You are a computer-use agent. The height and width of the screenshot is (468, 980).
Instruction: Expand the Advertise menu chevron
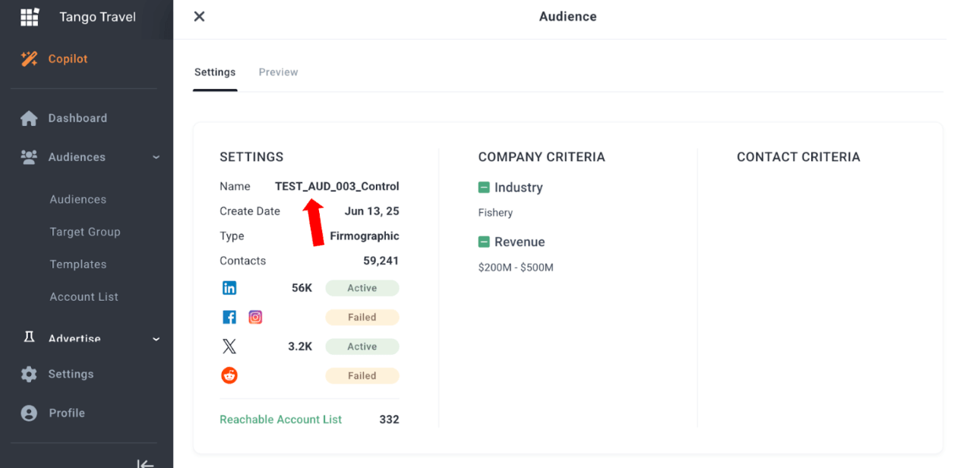156,339
